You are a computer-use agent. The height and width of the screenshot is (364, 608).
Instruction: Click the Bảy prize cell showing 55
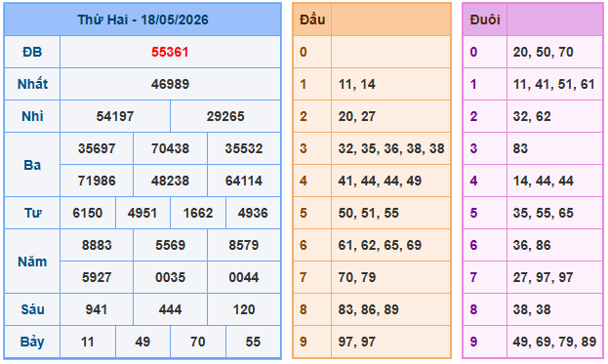pyautogui.click(x=253, y=342)
